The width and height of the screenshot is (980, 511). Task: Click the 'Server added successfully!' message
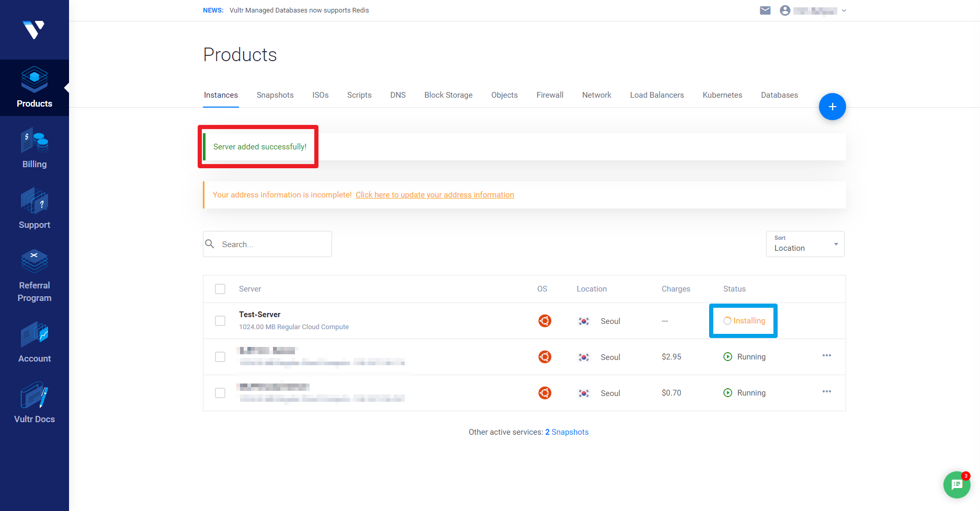pyautogui.click(x=260, y=147)
